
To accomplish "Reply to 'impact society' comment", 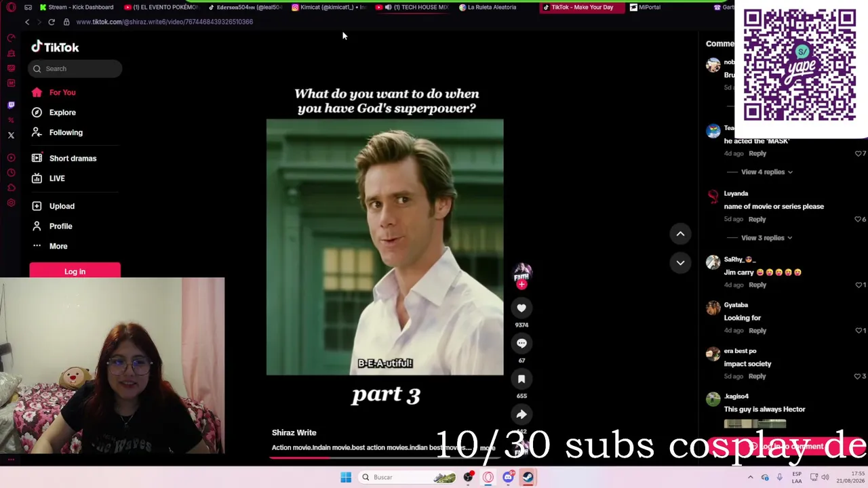I will (x=757, y=377).
